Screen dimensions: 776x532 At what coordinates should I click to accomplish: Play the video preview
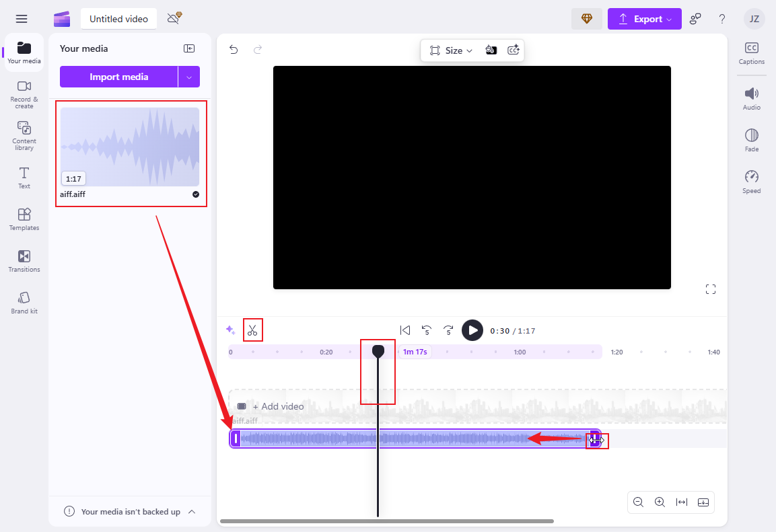pyautogui.click(x=472, y=330)
